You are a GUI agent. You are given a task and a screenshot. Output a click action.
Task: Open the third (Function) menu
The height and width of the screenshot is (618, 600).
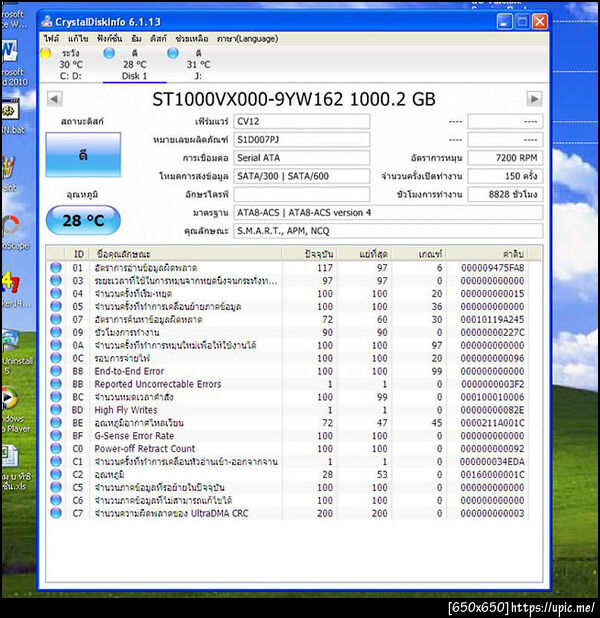tap(109, 39)
